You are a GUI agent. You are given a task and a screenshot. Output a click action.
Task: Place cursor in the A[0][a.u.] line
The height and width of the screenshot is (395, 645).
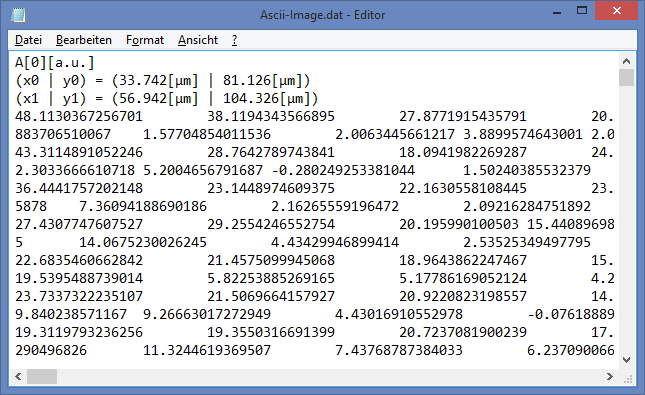point(55,63)
